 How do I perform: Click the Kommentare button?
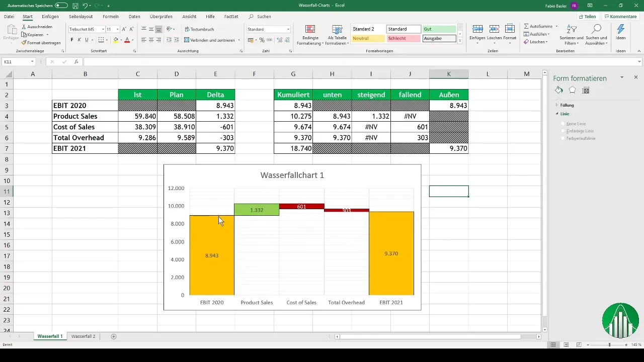click(620, 17)
